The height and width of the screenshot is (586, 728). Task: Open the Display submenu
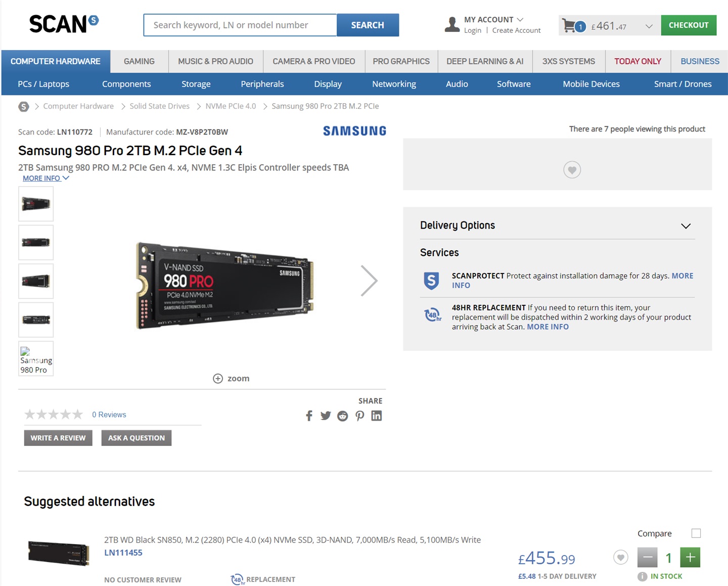point(328,84)
